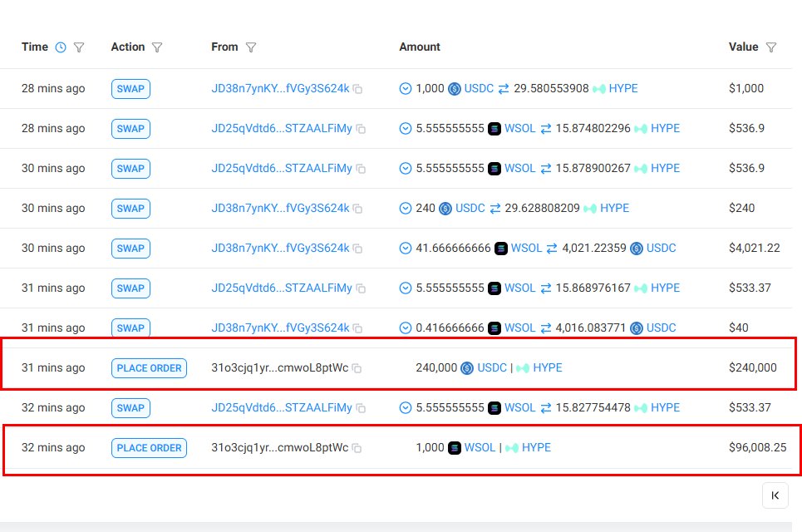Click the clock icon beside the Time header
The width and height of the screenshot is (802, 532).
pyautogui.click(x=60, y=47)
